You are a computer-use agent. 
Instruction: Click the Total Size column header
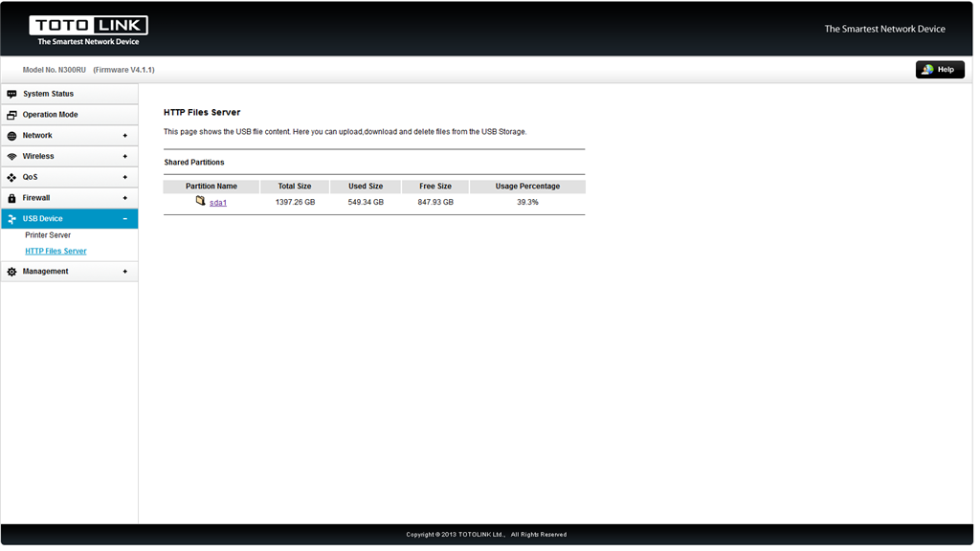295,187
